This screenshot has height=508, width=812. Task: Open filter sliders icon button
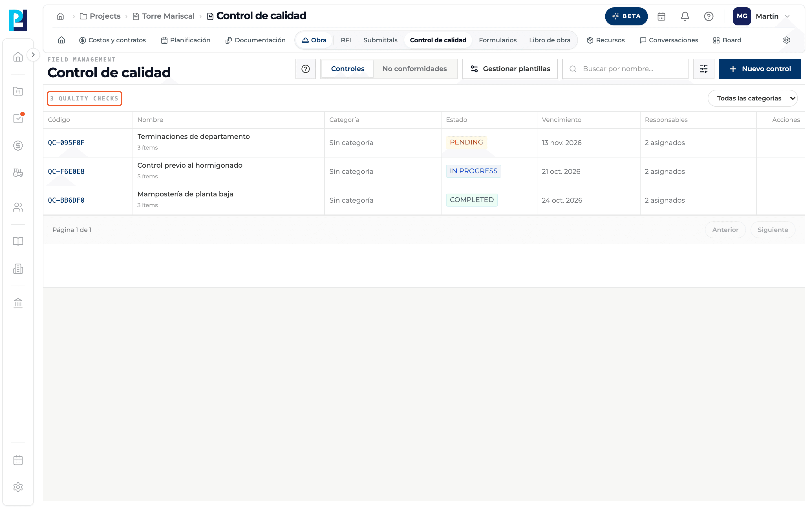(704, 69)
